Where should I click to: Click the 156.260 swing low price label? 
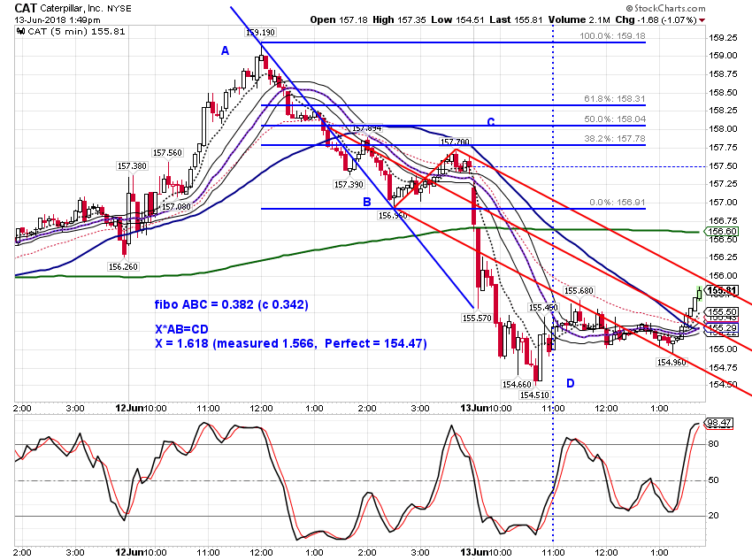click(x=123, y=266)
